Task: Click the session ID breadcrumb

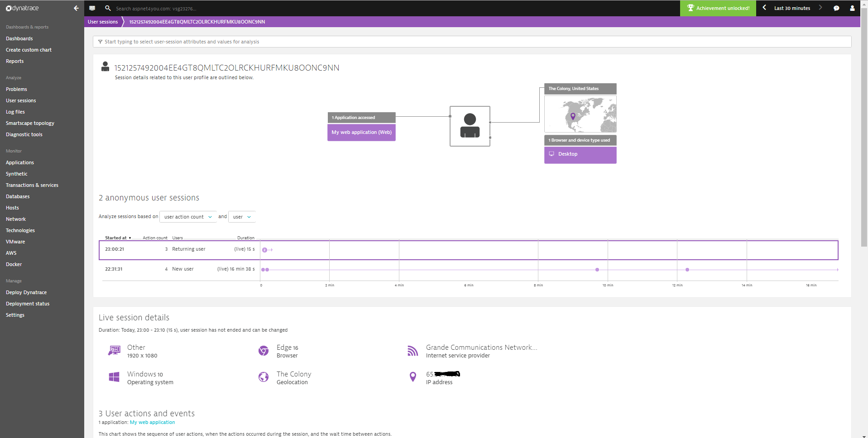Action: tap(197, 22)
